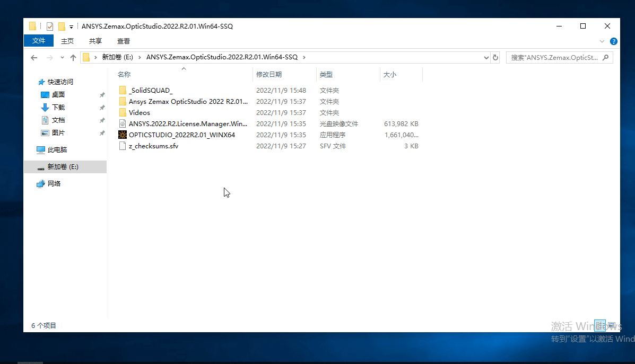Click 新加卷 (E:) in the address breadcrumb

[117, 57]
